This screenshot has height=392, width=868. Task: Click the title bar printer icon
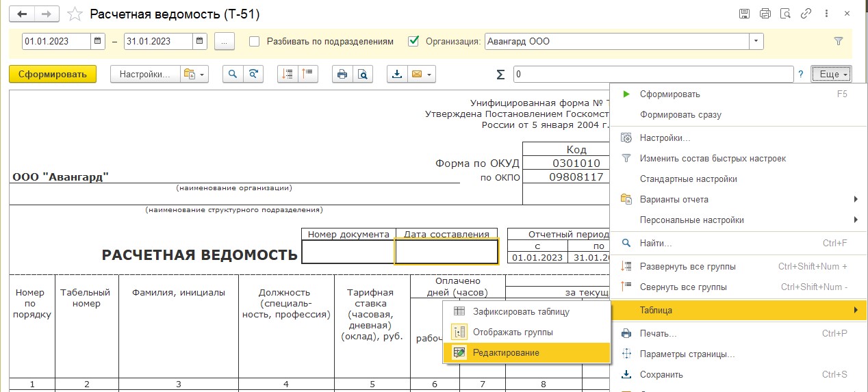coord(765,14)
